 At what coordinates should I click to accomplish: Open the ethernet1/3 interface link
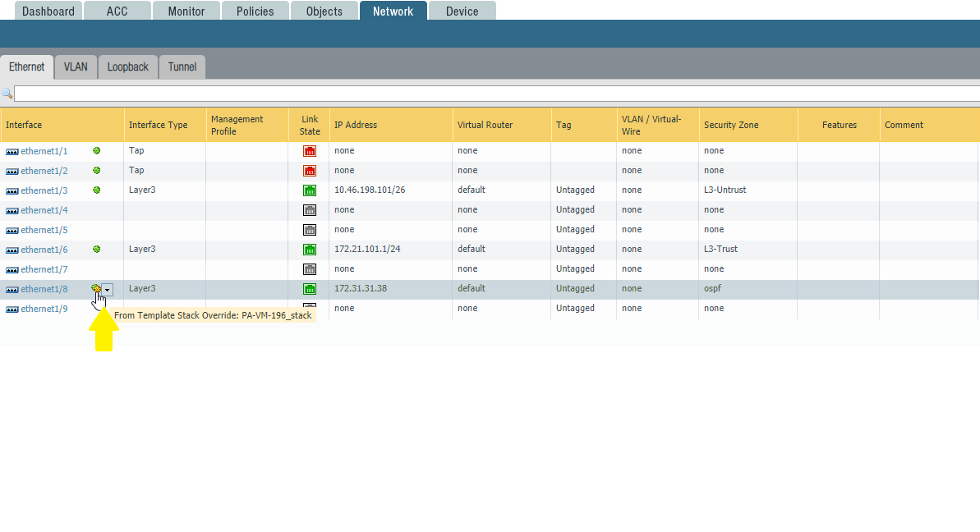click(44, 190)
